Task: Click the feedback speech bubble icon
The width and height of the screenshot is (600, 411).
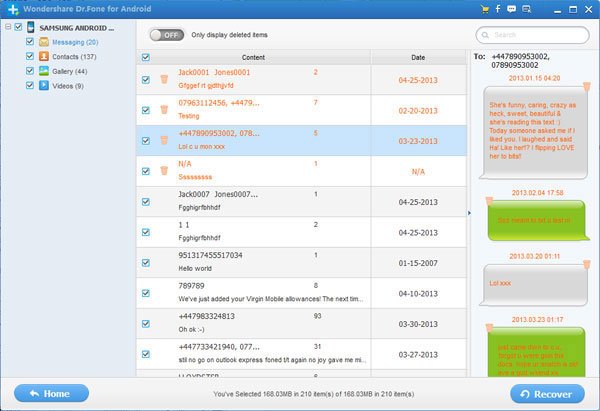Action: click(x=511, y=8)
